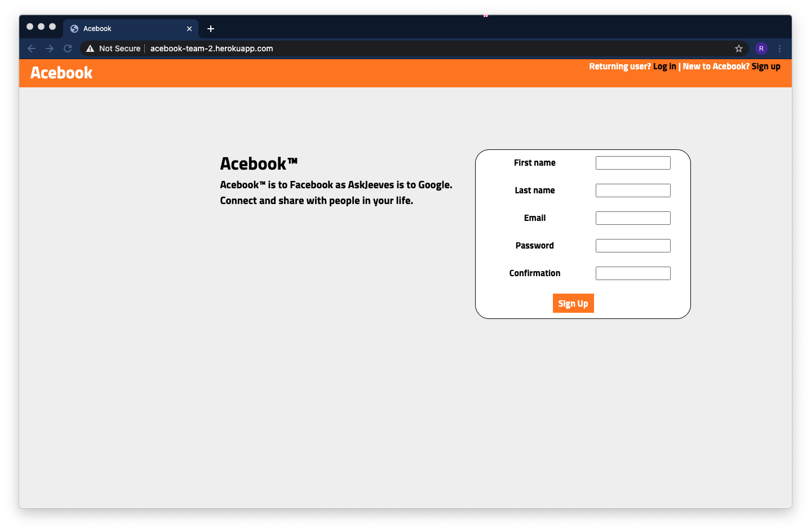Focus the Confirmation field
This screenshot has width=811, height=532.
click(x=633, y=273)
